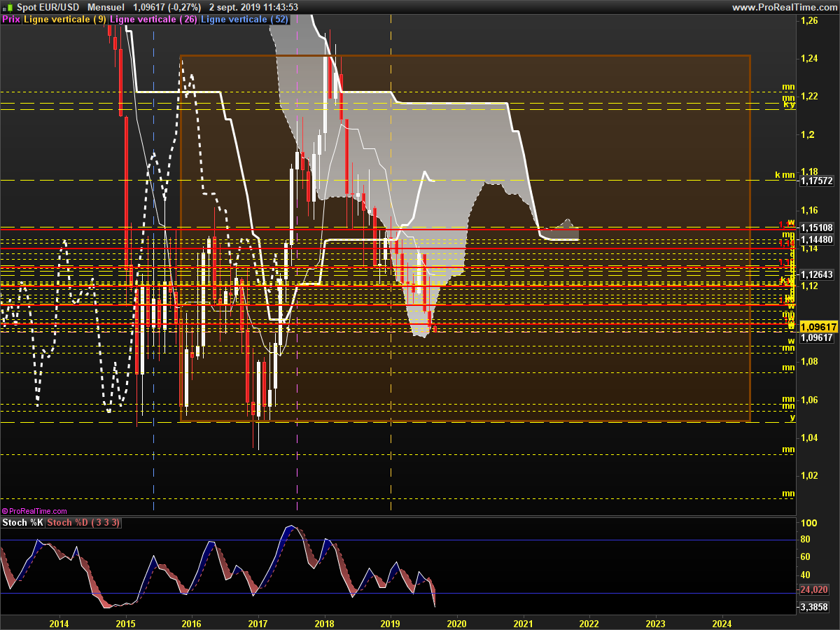Click the yellow-highlighted 1,09617 current price tag
The height and width of the screenshot is (630, 840).
point(818,327)
